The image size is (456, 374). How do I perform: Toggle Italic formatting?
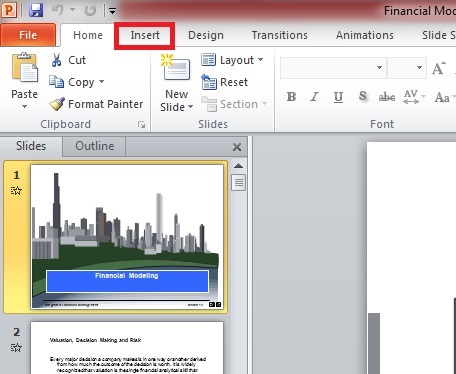[314, 97]
